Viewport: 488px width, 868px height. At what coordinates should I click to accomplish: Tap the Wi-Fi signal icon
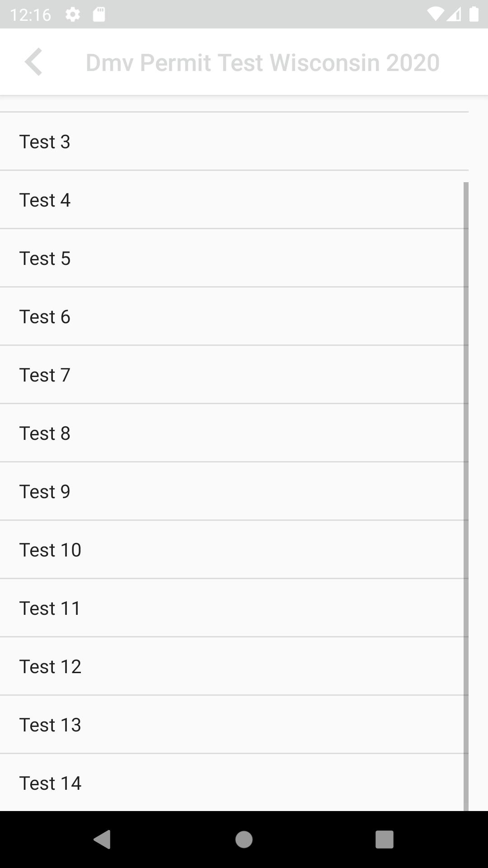point(435,14)
